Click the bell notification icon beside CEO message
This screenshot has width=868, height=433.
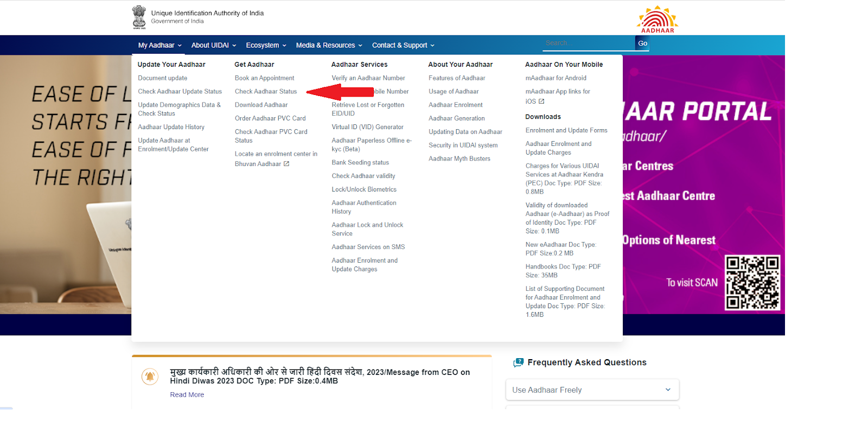150,376
